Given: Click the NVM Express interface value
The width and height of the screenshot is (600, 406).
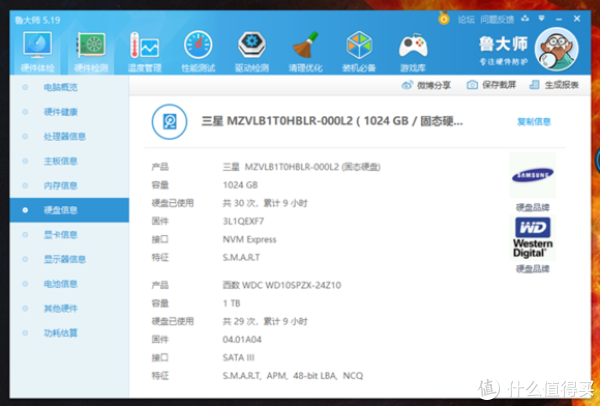Looking at the screenshot, I should pos(249,240).
